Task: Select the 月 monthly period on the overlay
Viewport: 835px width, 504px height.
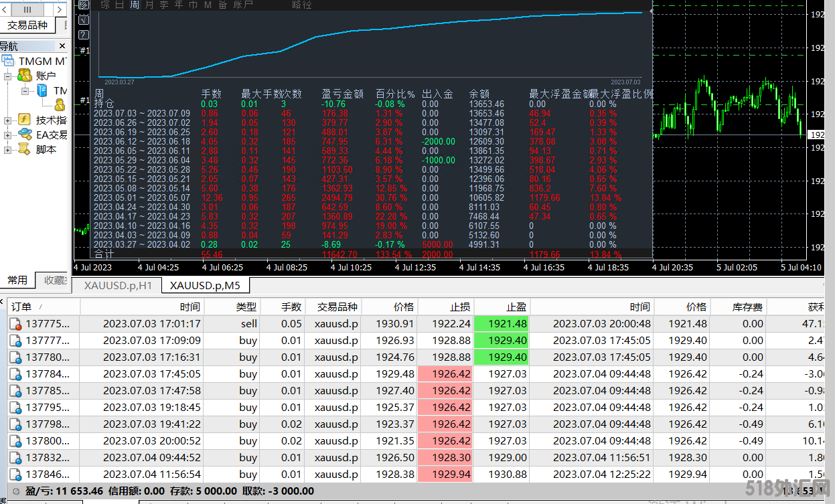Action: pyautogui.click(x=149, y=5)
